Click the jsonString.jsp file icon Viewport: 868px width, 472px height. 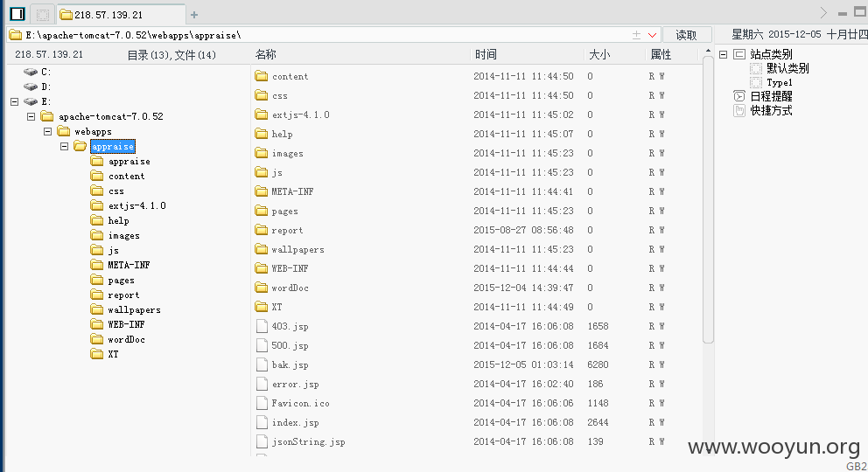pyautogui.click(x=262, y=441)
